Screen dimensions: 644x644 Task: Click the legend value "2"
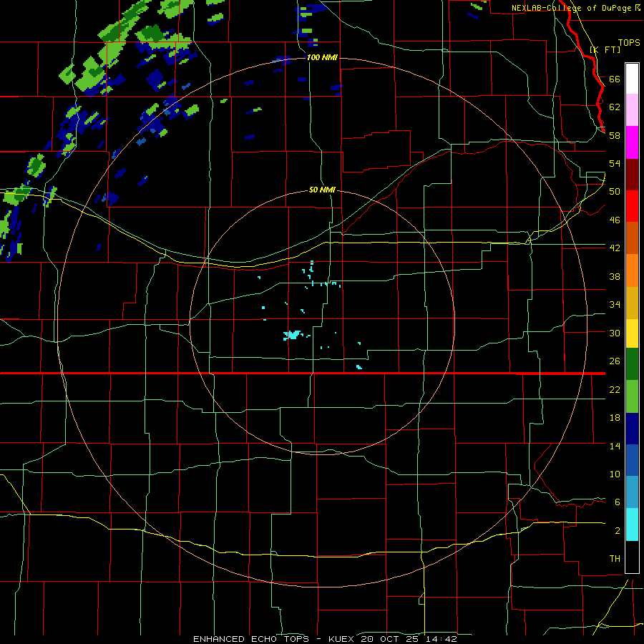pos(618,531)
